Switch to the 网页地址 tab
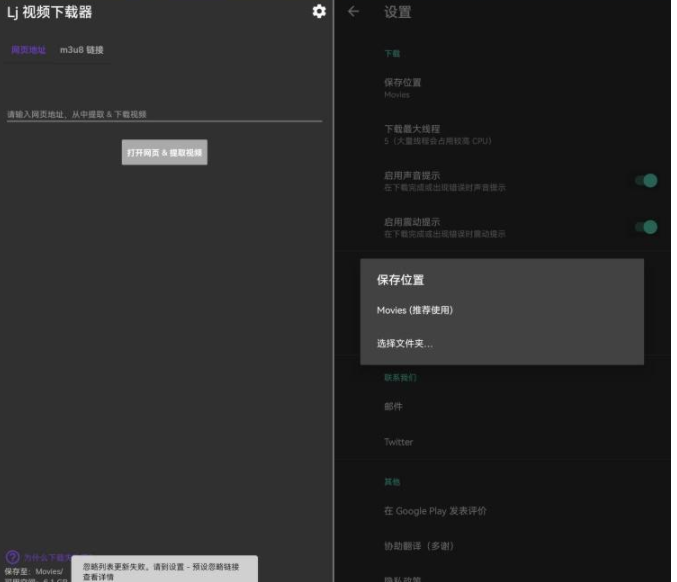This screenshot has height=582, width=677. (x=28, y=50)
